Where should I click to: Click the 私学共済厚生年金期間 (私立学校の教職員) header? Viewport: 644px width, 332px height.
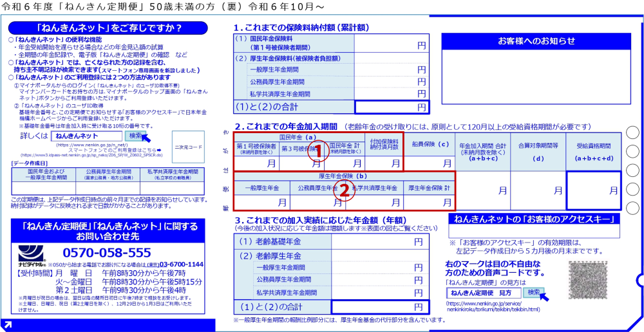point(172,174)
